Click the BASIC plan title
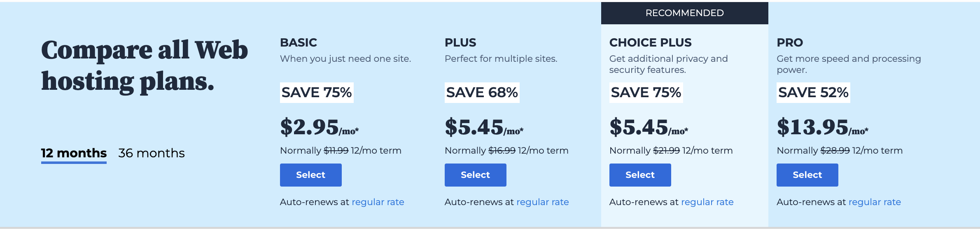 [x=299, y=43]
